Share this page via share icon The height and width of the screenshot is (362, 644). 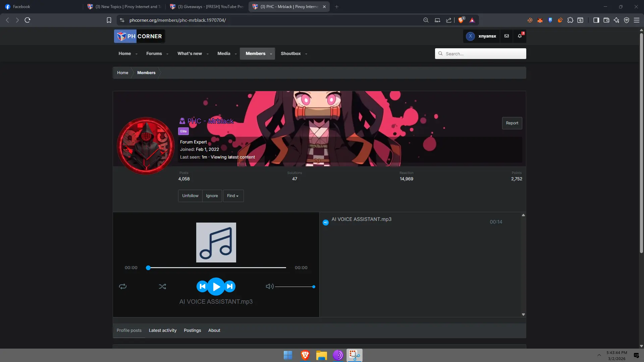(449, 20)
